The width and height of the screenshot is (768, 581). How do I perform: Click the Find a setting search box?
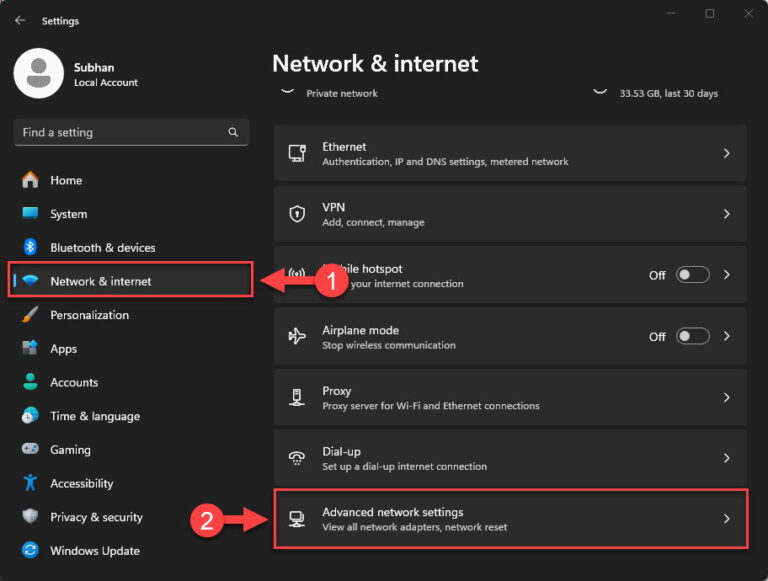pos(131,132)
